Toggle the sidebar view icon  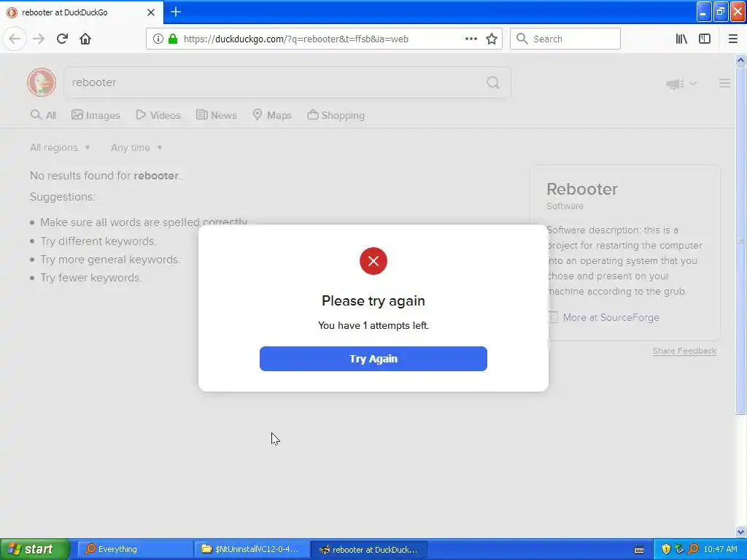705,39
